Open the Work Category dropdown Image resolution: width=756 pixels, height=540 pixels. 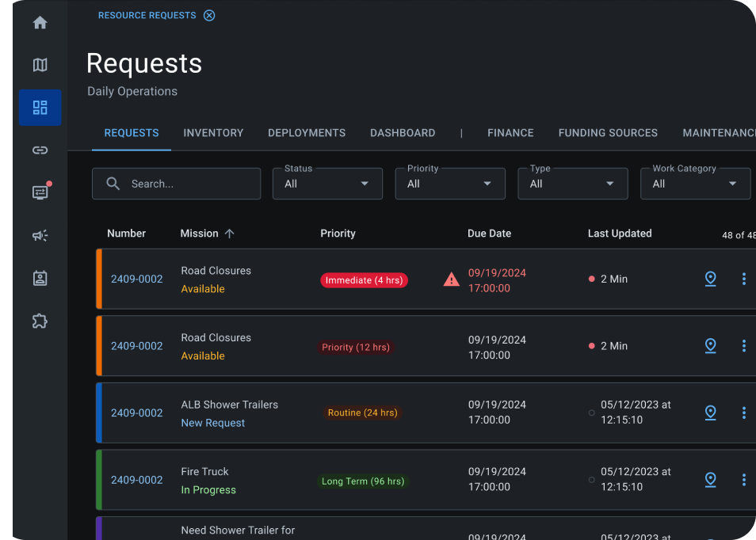pyautogui.click(x=695, y=184)
